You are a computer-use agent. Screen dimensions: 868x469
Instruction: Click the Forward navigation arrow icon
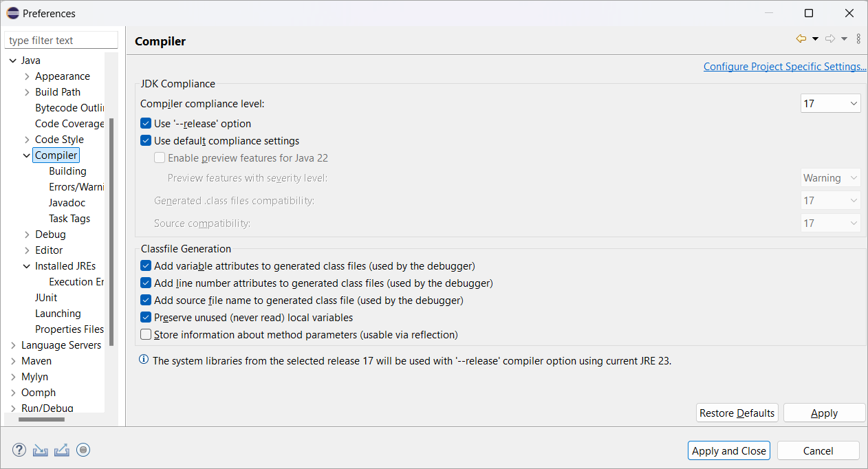[830, 39]
